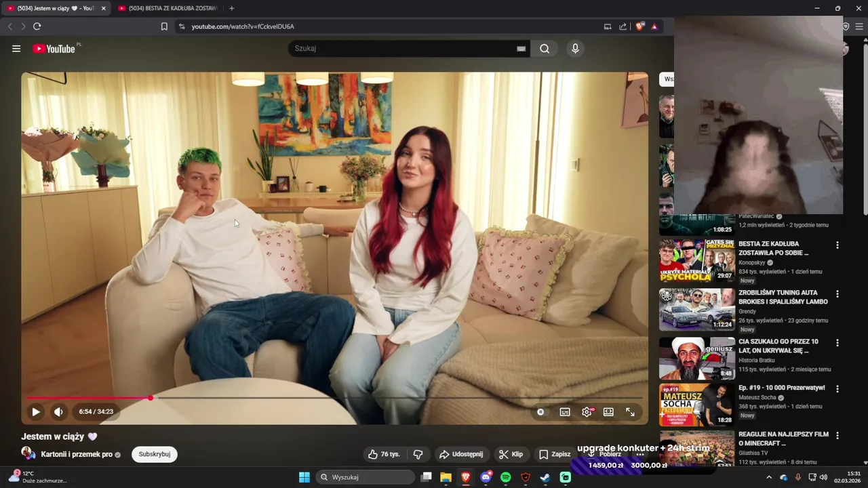
Task: Show hidden system tray icons chevron
Action: pyautogui.click(x=769, y=477)
